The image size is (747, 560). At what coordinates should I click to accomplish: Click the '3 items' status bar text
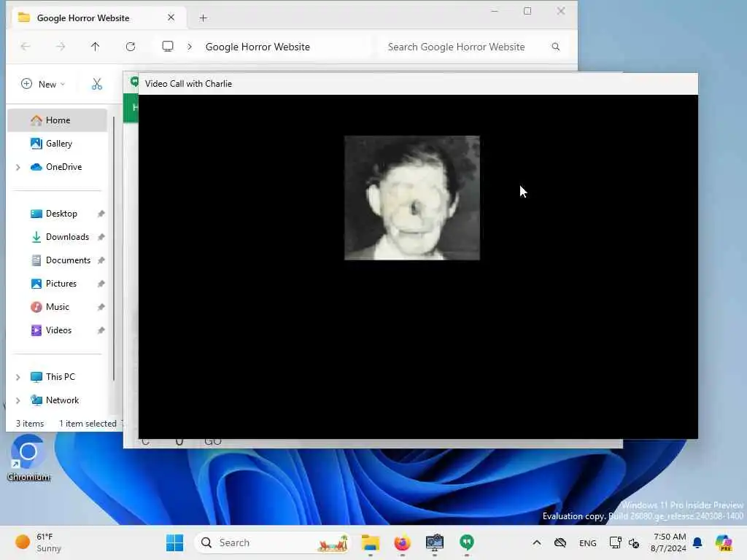point(29,424)
